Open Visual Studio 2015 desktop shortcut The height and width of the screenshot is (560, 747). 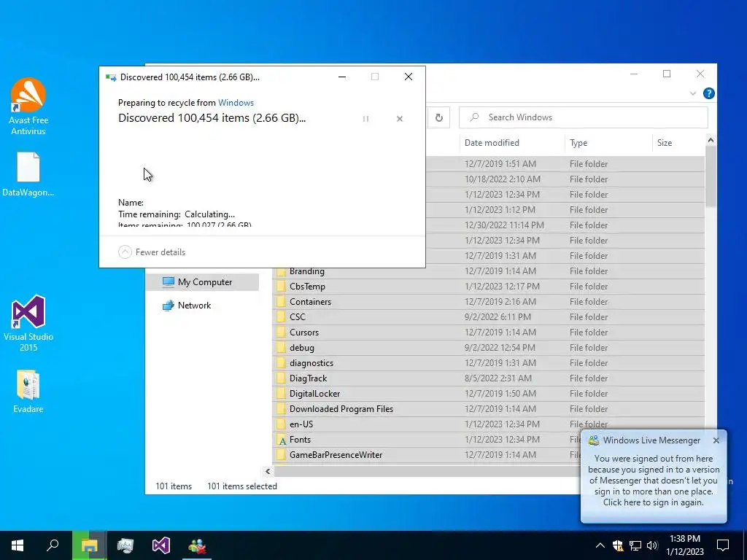coord(28,323)
